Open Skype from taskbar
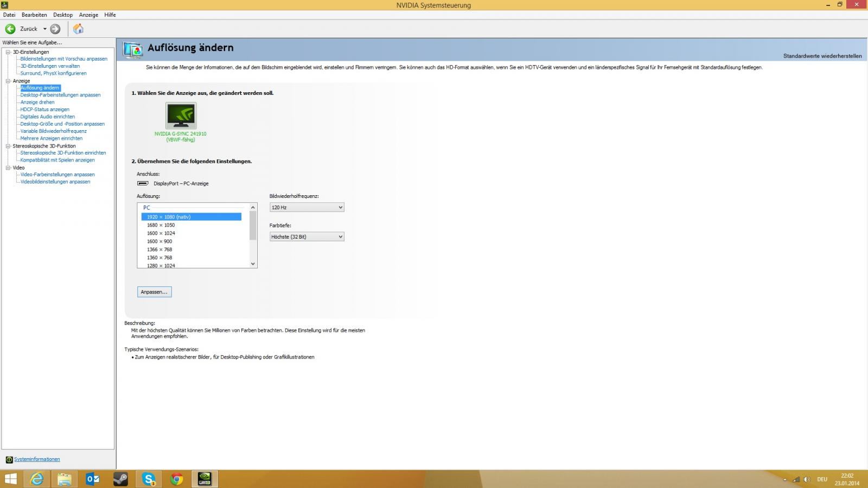Image resolution: width=868 pixels, height=488 pixels. (x=149, y=479)
